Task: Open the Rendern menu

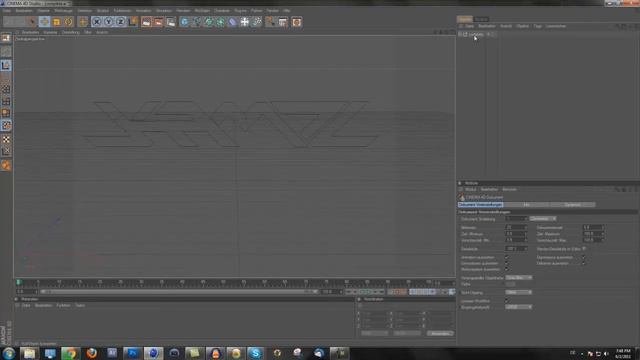Action: pos(183,11)
